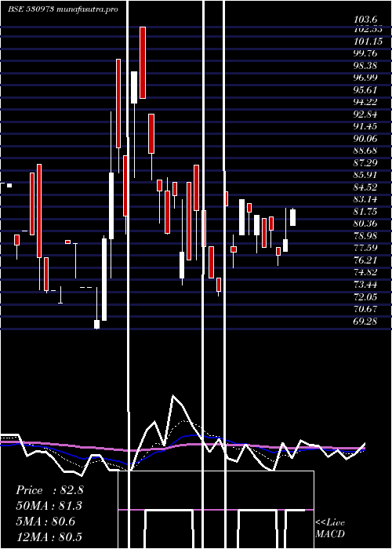392x549 pixels.
Task: Click the 87.29 price axis label
Action: (365, 163)
